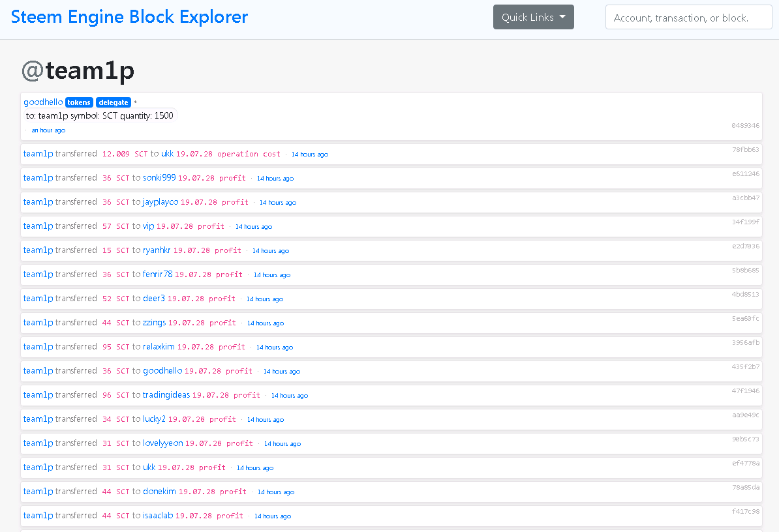779x532 pixels.
Task: Select '19.07.28 operation cost' memo text
Action: point(228,154)
